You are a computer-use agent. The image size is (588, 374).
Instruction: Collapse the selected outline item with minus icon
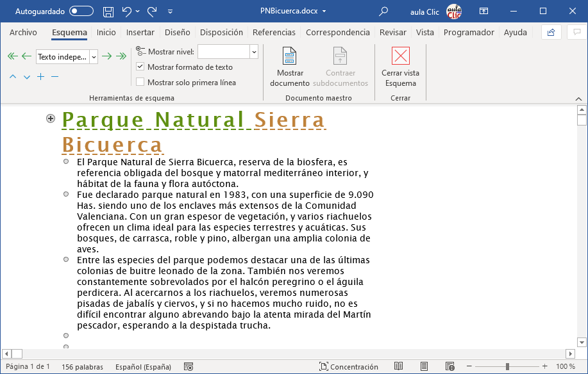click(55, 77)
